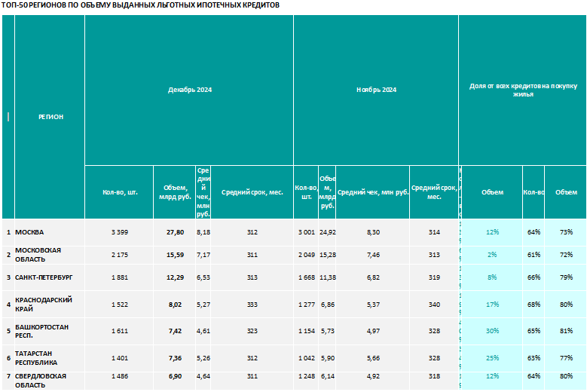Click Saint Petersburg November volume '11,38'
Screen dimensions: 587x392
coord(328,278)
